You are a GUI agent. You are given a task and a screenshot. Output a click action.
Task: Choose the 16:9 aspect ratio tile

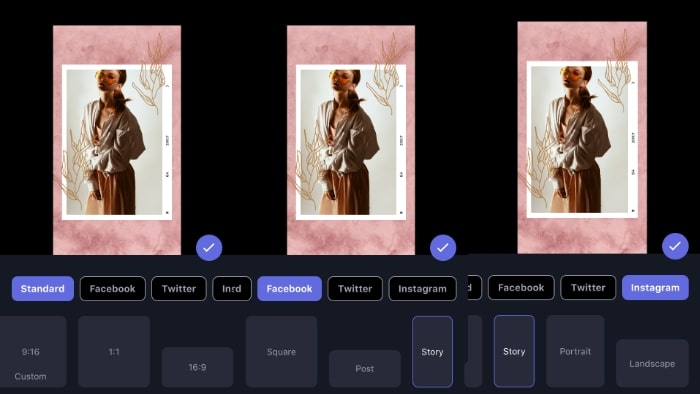click(197, 367)
